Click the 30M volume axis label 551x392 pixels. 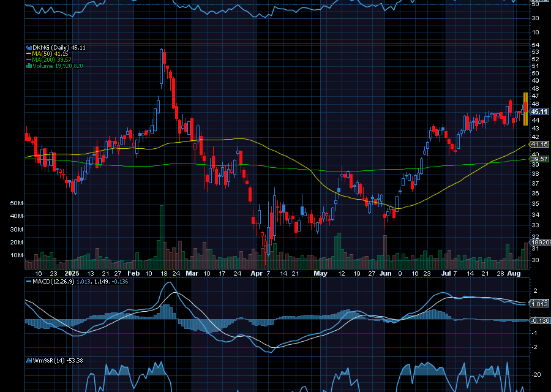pos(17,229)
